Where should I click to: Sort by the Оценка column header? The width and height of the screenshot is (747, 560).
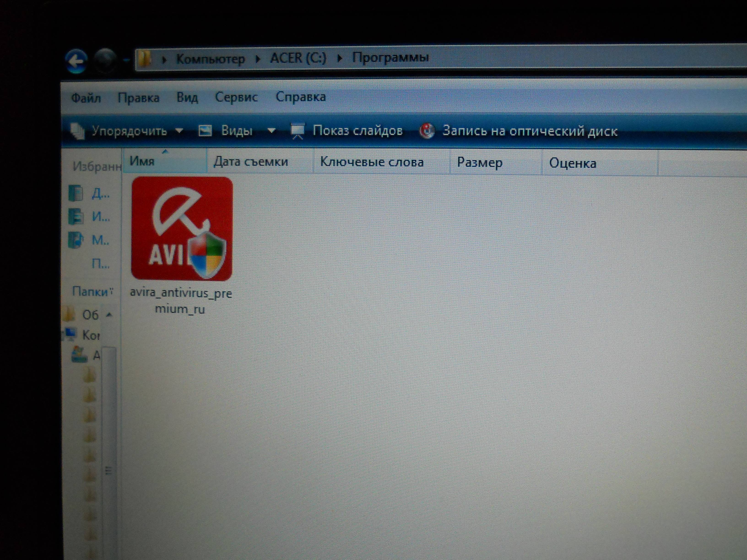point(600,163)
